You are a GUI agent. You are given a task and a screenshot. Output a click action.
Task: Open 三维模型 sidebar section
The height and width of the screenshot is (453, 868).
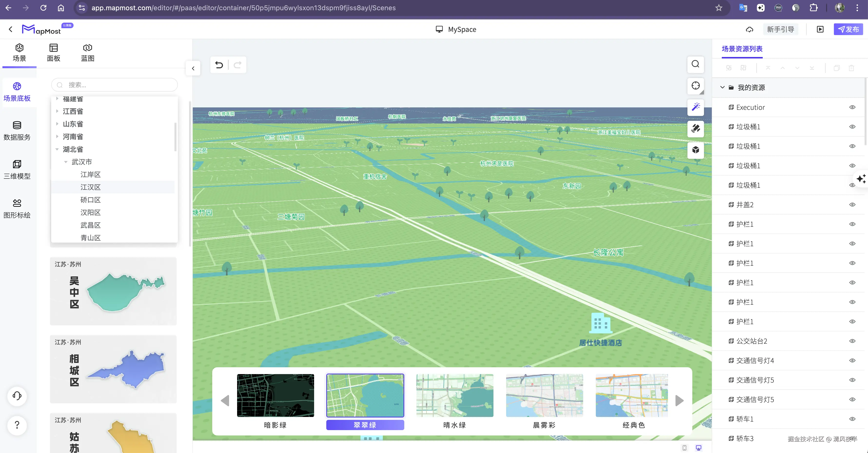(17, 170)
